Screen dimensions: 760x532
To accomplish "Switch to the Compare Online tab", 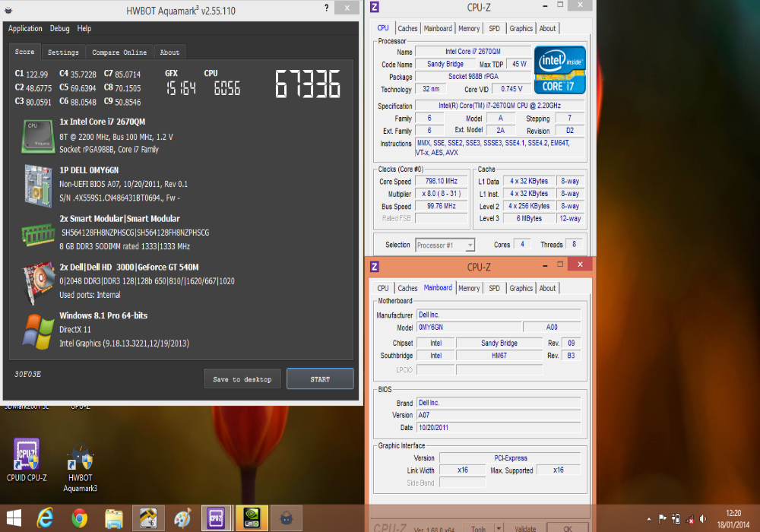I will [x=119, y=52].
